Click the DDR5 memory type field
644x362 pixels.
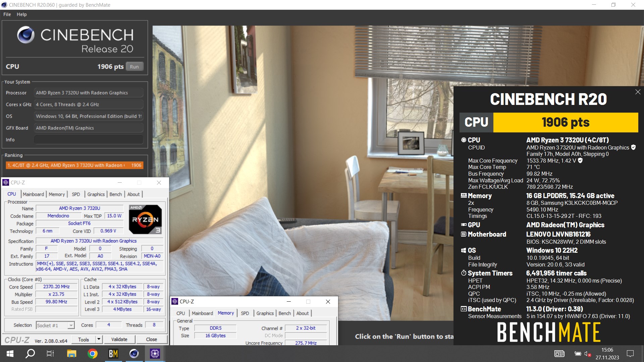215,328
